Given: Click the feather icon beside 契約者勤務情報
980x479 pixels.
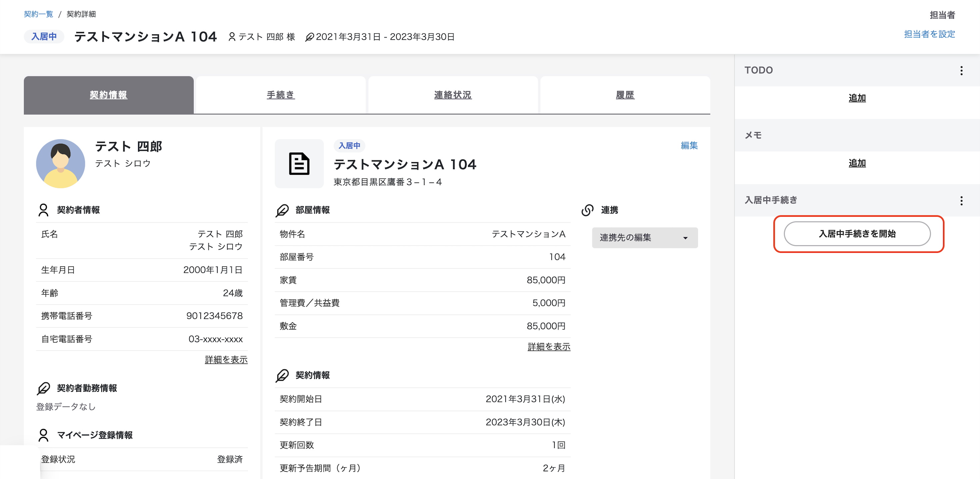Looking at the screenshot, I should pos(43,388).
